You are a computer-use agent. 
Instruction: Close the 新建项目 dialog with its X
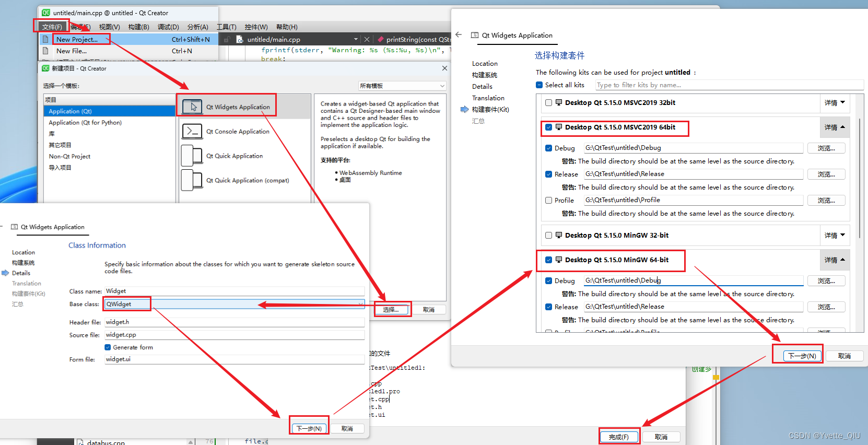pos(444,68)
